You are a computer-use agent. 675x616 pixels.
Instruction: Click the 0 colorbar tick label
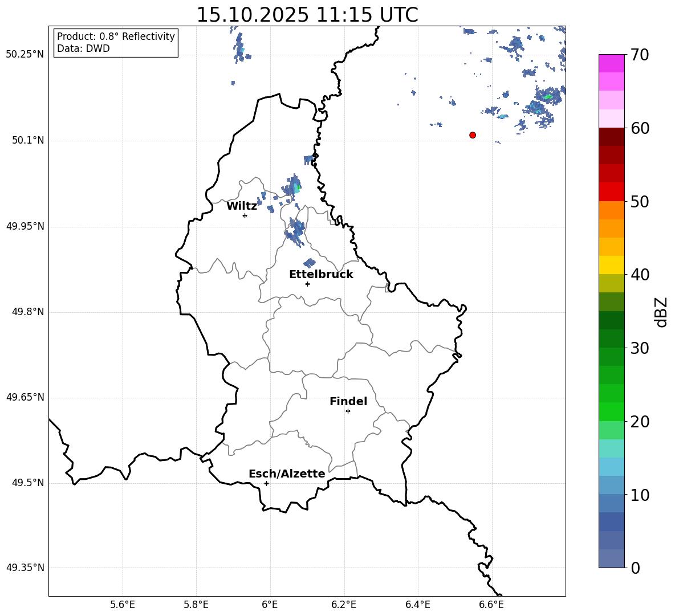[635, 568]
